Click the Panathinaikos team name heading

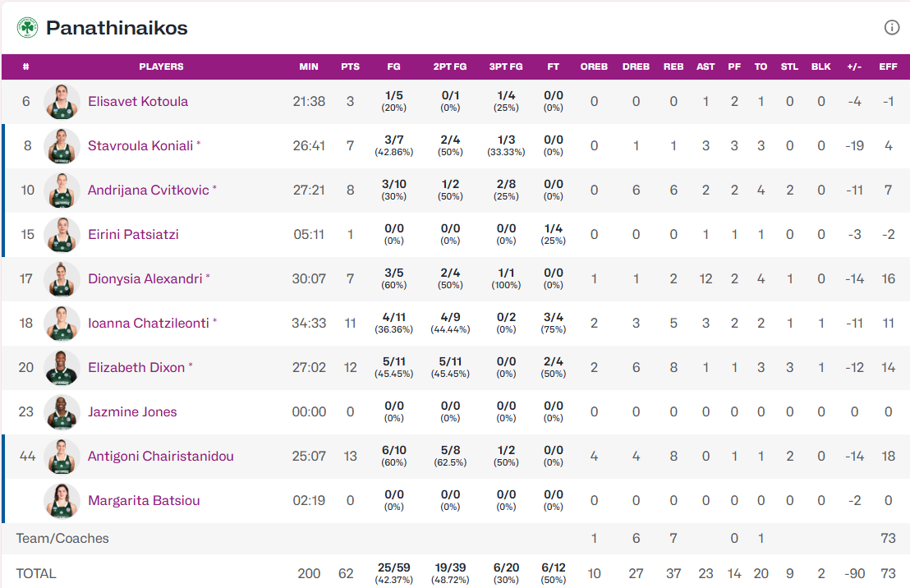[117, 28]
